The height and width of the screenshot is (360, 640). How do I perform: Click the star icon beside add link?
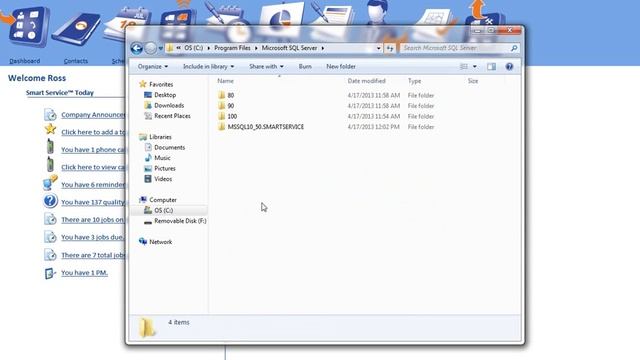pyautogui.click(x=50, y=129)
